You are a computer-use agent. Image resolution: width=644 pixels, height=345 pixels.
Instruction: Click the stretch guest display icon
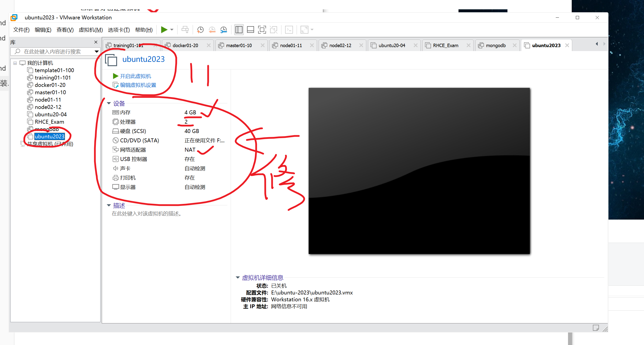[x=304, y=30]
